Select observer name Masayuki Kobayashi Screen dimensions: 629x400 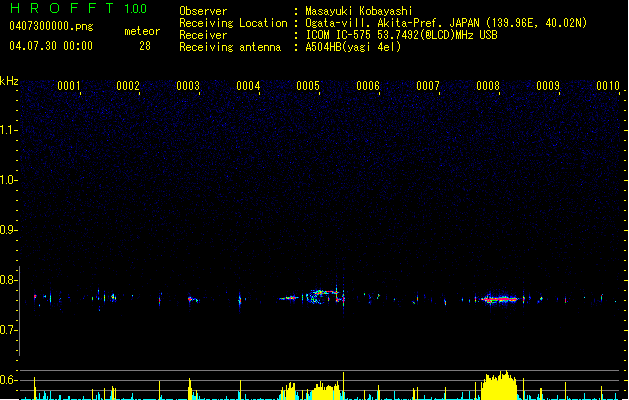tap(359, 11)
